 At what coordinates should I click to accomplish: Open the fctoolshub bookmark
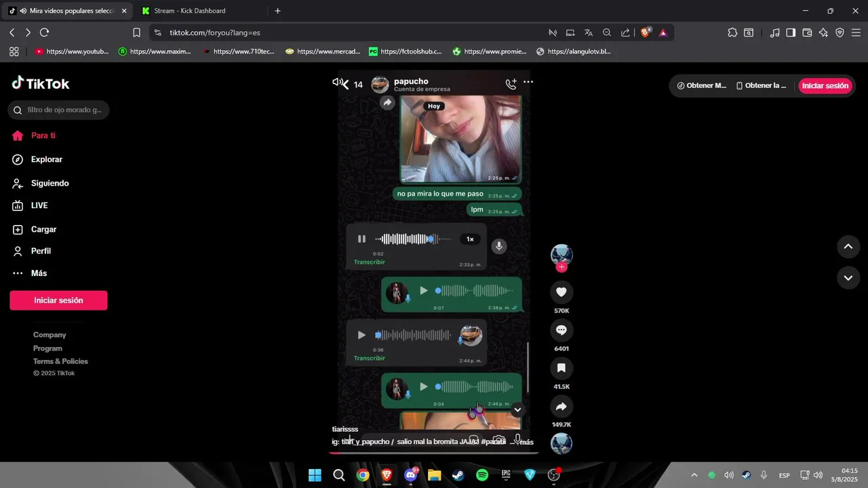(x=405, y=52)
